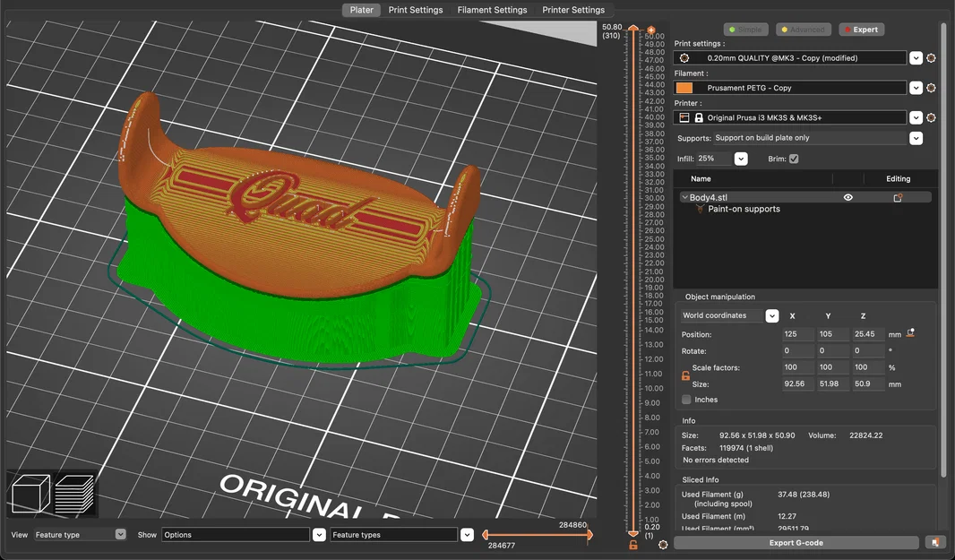Click 'No errors detected' text
Viewport: 955px width, 560px height.
pos(716,460)
